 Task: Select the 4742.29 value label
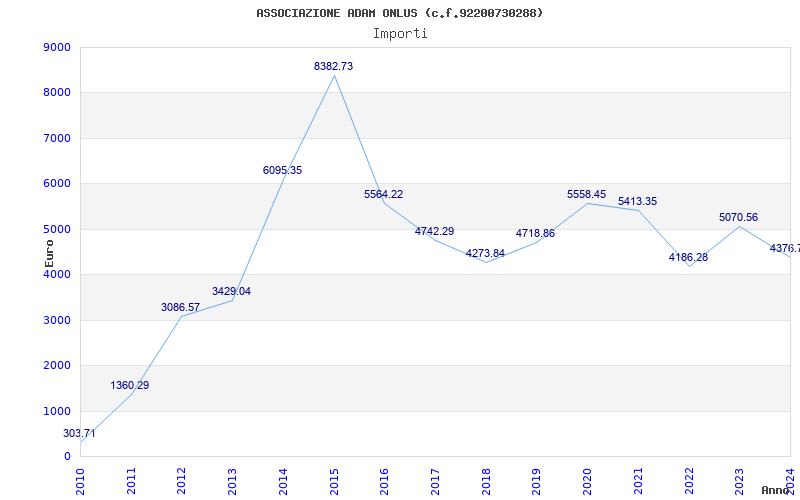tap(434, 231)
